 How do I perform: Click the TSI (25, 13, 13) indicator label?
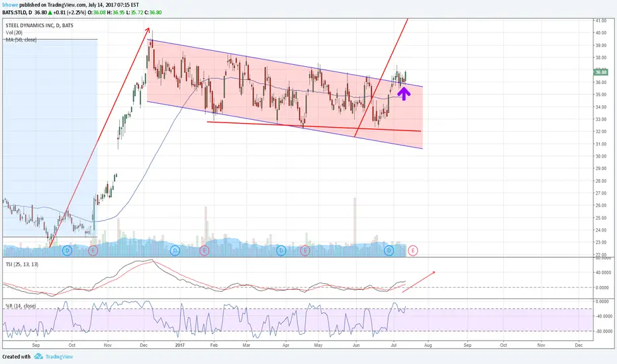(x=22, y=264)
